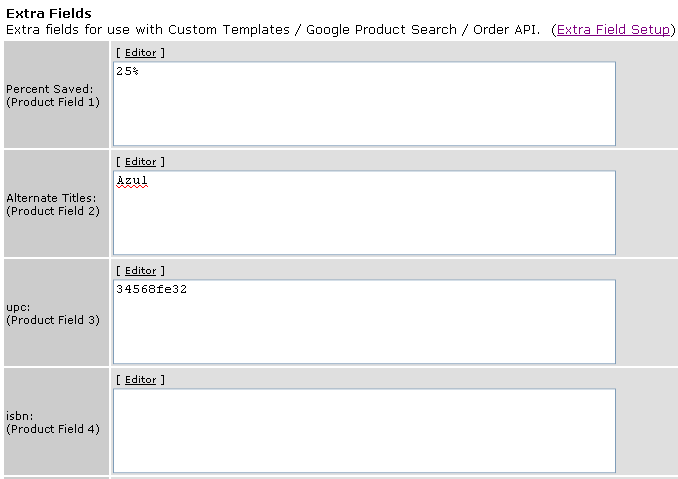Image resolution: width=678 pixels, height=479 pixels.
Task: Click the Extra Fields heading
Action: (49, 13)
